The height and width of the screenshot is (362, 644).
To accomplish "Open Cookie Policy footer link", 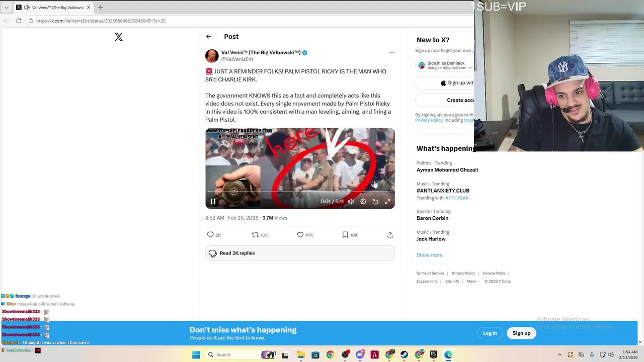I will pyautogui.click(x=494, y=274).
